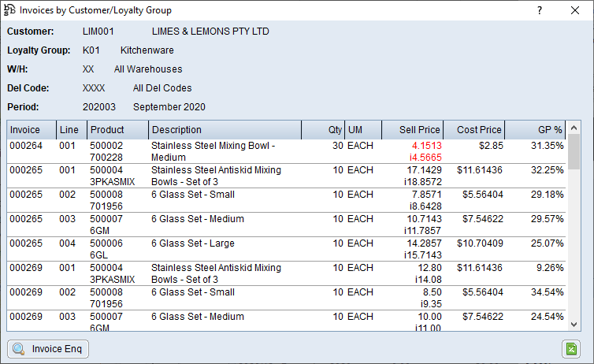Click the UM column header
The width and height of the screenshot is (594, 364).
point(363,130)
